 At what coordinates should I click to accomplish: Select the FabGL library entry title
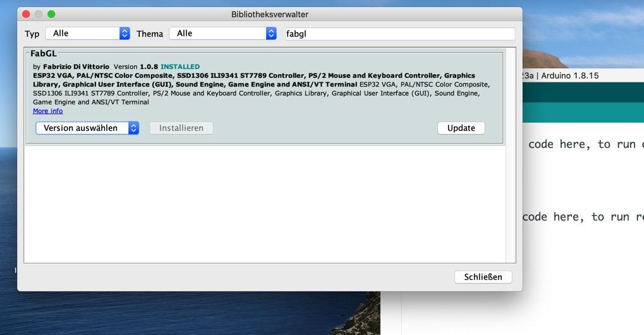click(x=43, y=53)
